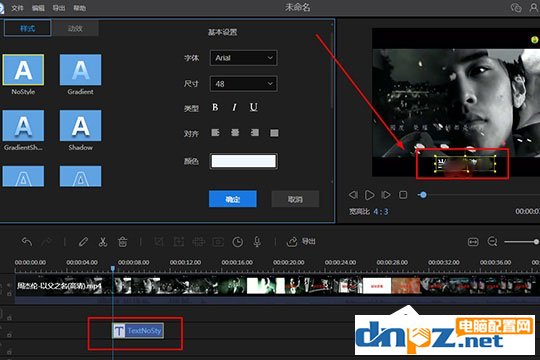Lock the video track with padlock
The image size is (540, 360).
click(x=9, y=294)
